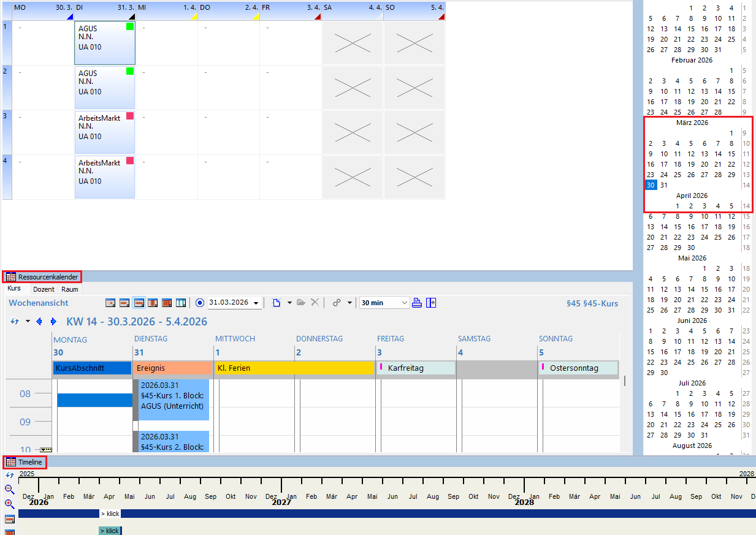Select March 31 in the mini calendar
This screenshot has height=535, width=756.
point(664,185)
